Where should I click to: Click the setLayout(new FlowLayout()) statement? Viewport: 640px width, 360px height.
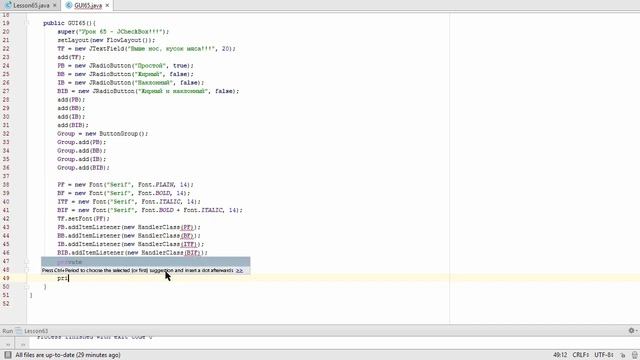(106, 40)
